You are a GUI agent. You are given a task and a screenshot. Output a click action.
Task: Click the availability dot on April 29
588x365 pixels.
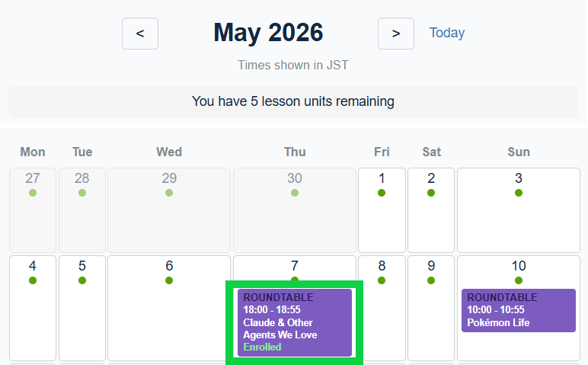[169, 193]
